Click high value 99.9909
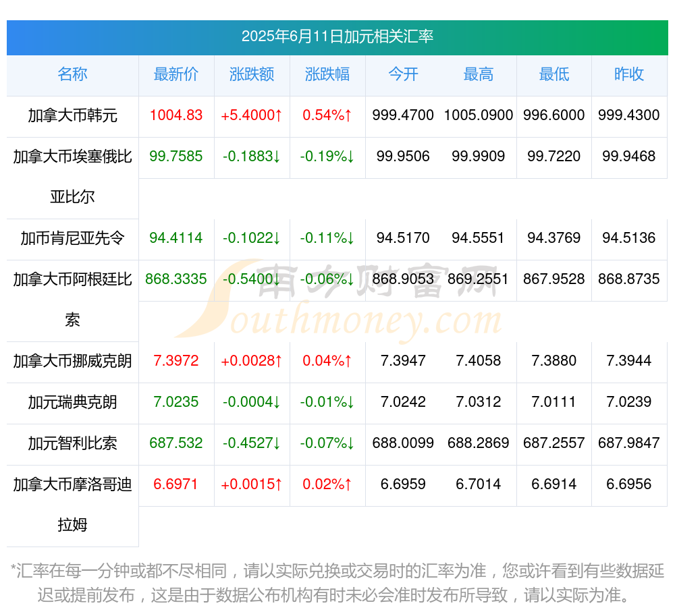 click(479, 156)
